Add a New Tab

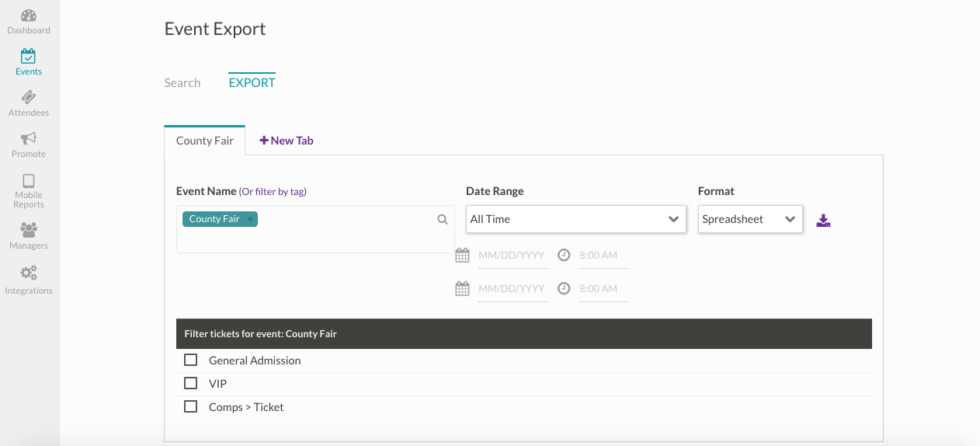pos(287,141)
